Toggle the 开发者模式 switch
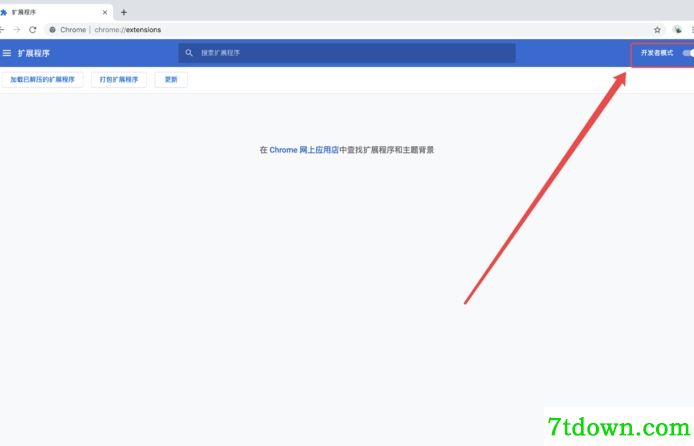 coord(688,53)
